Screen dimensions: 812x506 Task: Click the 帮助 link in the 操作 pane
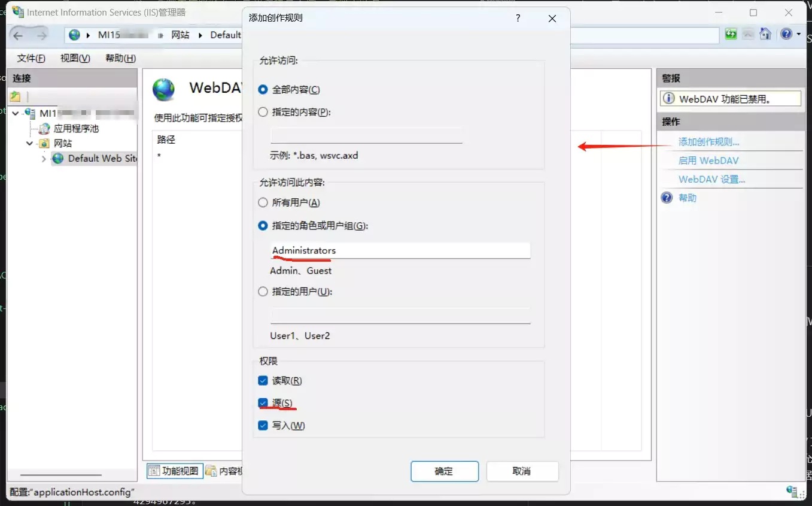[687, 198]
